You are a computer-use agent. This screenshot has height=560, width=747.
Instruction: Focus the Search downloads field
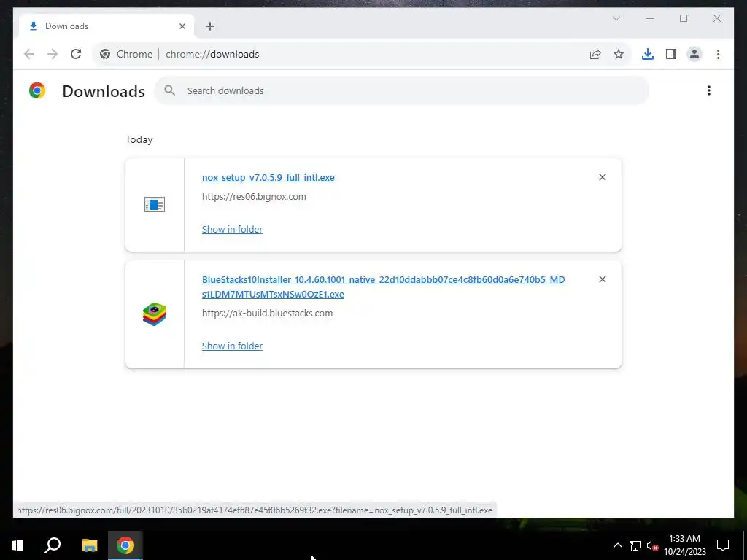tap(402, 90)
